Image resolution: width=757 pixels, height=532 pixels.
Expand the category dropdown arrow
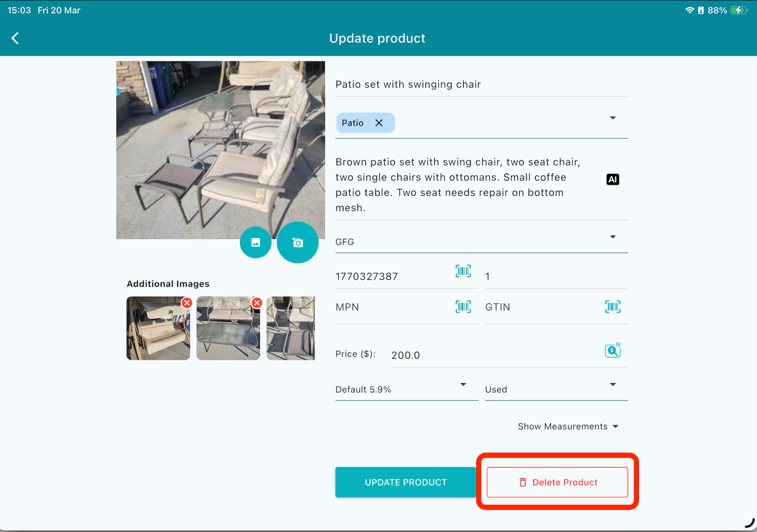click(x=612, y=118)
